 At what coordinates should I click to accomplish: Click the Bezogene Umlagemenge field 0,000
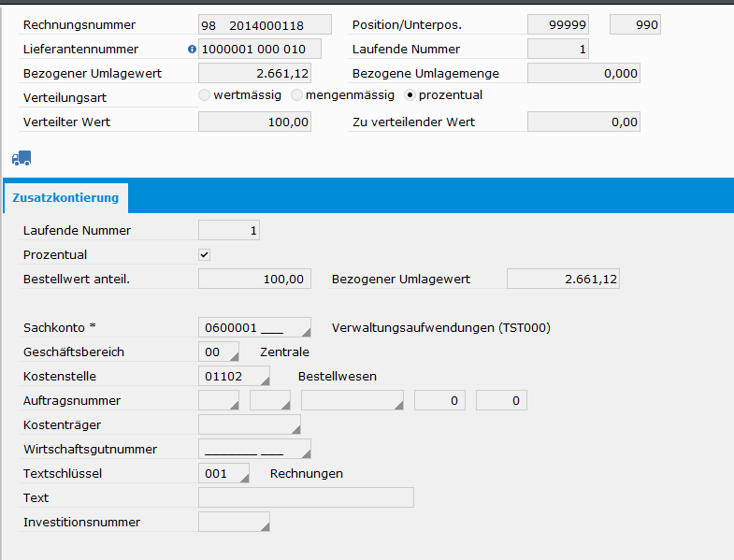583,73
